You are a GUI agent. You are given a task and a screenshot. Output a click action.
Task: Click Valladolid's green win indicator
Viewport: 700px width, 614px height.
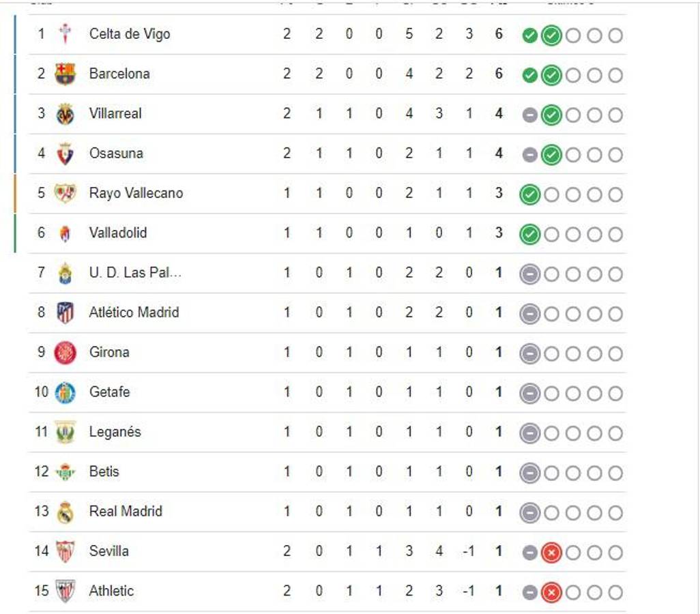529,233
